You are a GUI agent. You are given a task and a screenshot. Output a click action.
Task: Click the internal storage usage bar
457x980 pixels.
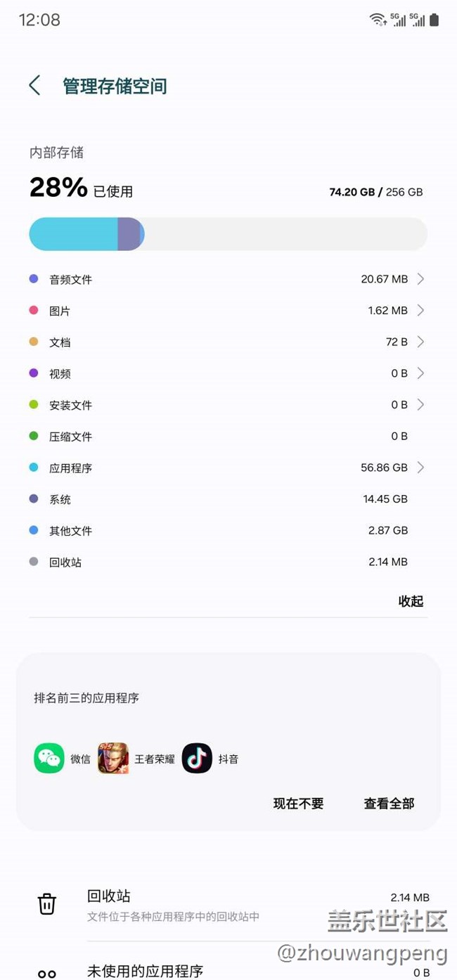(x=228, y=234)
